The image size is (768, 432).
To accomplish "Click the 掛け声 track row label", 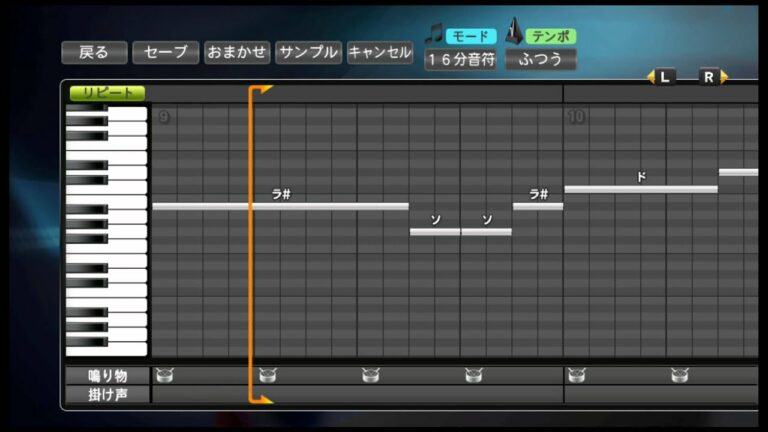I will tap(107, 394).
